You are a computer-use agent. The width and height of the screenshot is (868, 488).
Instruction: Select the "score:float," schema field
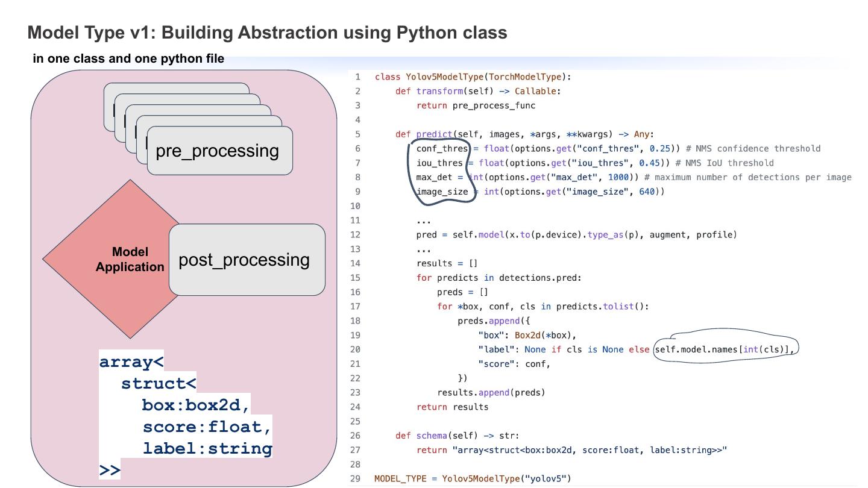pyautogui.click(x=207, y=427)
